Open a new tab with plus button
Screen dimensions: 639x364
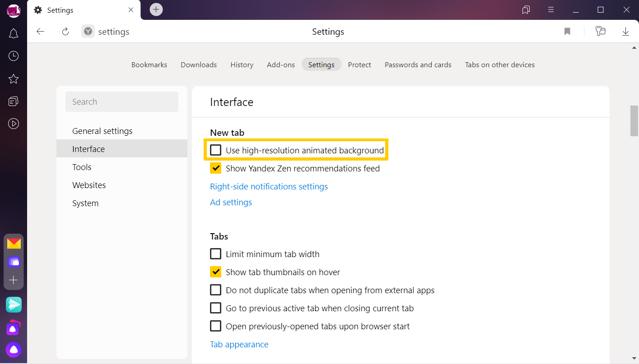coord(156,9)
